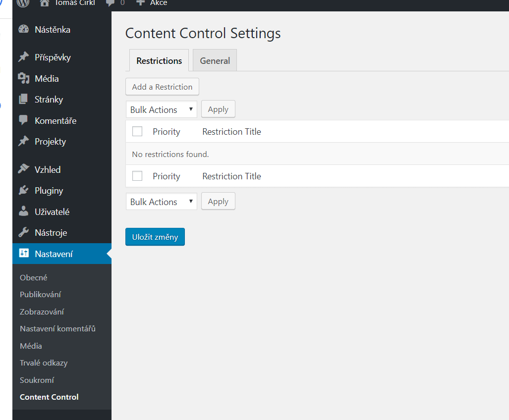
Task: Click the 'No restrictions found.' message
Action: click(x=170, y=154)
